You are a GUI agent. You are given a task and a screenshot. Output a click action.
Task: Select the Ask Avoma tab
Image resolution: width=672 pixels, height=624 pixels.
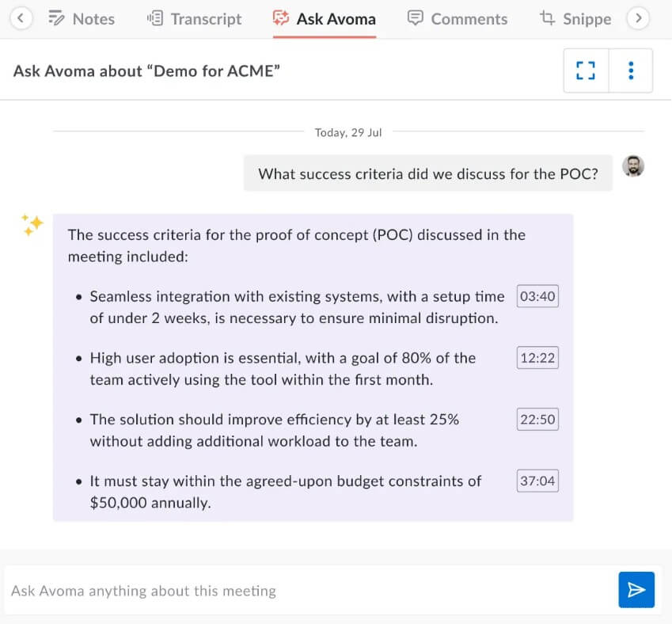pyautogui.click(x=325, y=19)
